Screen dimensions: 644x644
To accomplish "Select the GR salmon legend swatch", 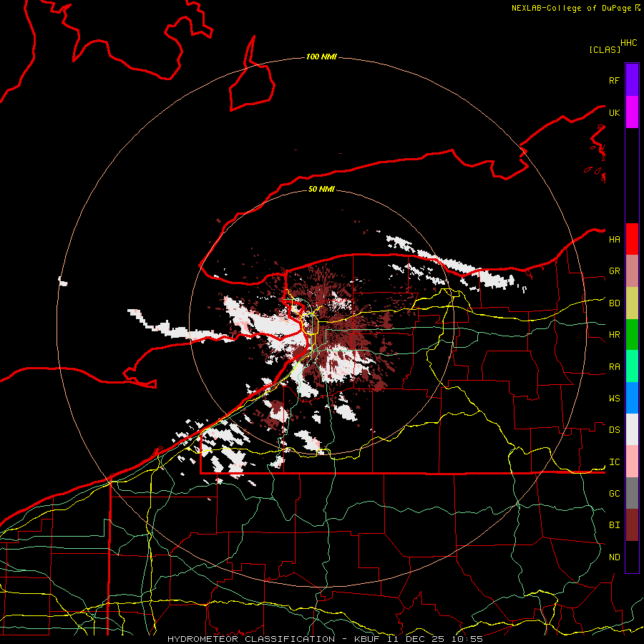I will tap(632, 271).
